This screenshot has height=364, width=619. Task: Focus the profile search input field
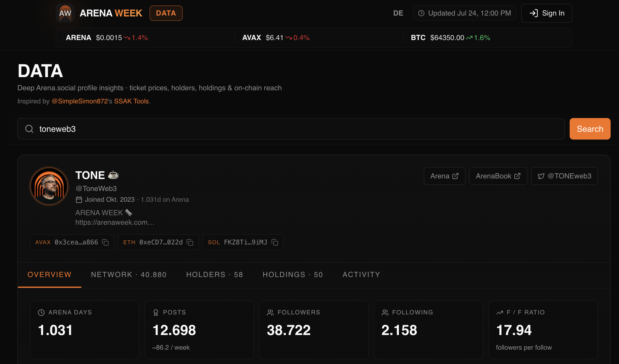click(291, 129)
